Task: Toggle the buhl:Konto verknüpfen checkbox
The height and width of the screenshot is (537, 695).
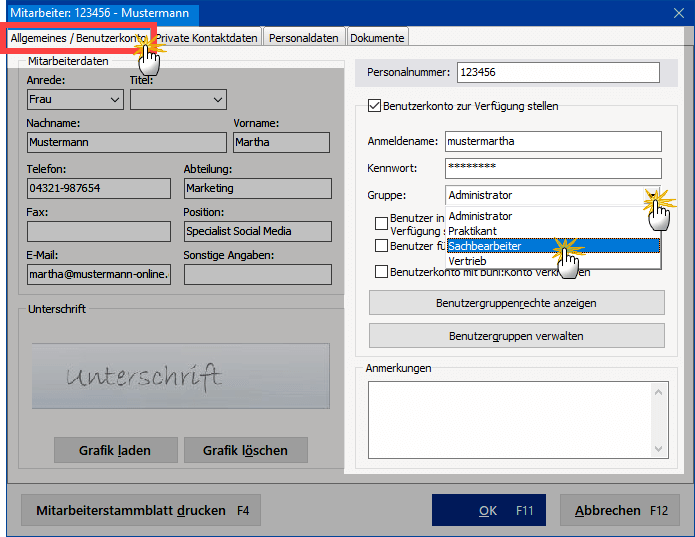Action: [x=381, y=271]
